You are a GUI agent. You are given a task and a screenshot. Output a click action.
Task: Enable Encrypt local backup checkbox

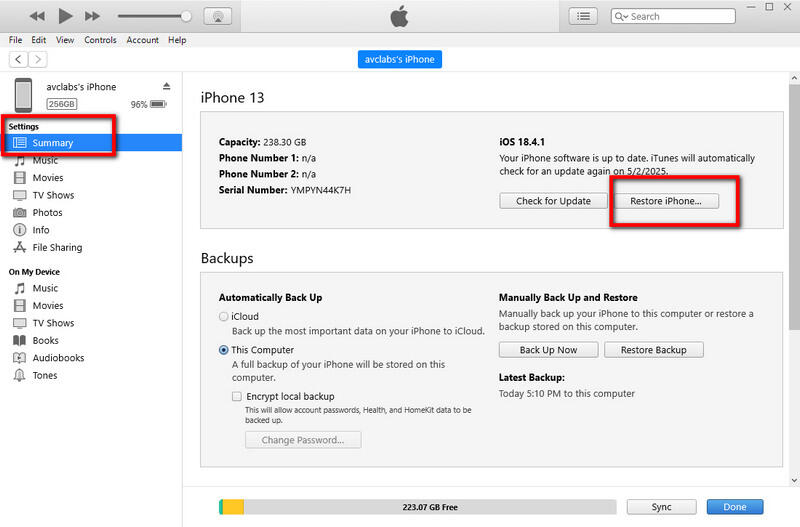[237, 396]
